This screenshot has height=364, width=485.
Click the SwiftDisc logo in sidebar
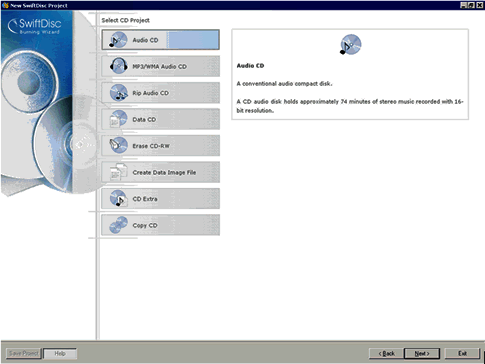point(35,26)
